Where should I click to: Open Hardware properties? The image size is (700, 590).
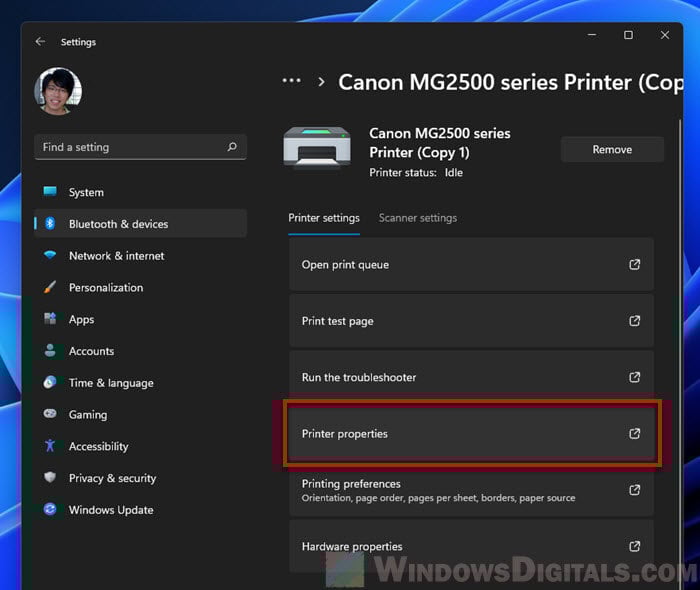471,546
